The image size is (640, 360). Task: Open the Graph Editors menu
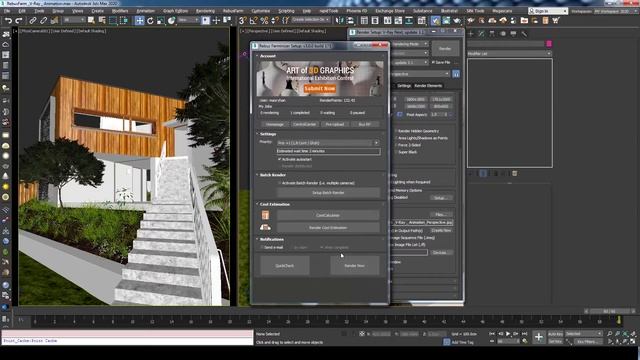176,11
